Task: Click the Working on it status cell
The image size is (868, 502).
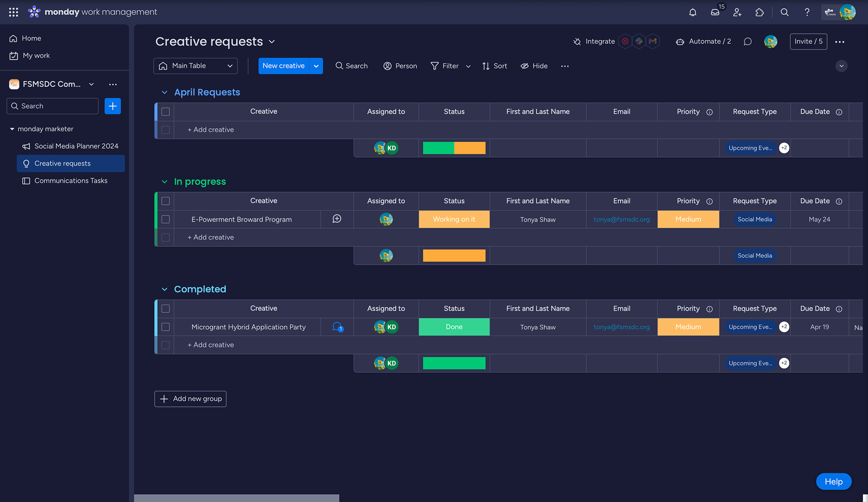Action: pos(454,219)
